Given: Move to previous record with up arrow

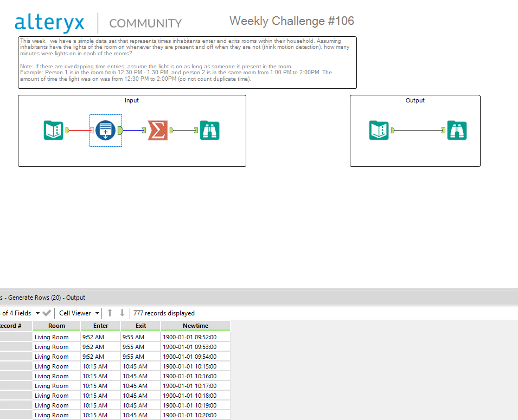Looking at the screenshot, I should [x=110, y=313].
